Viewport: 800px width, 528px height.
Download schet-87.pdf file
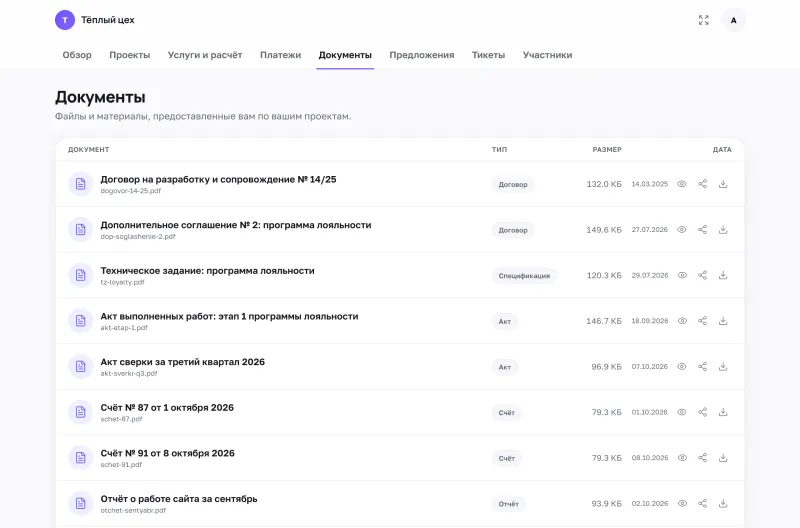(x=723, y=412)
